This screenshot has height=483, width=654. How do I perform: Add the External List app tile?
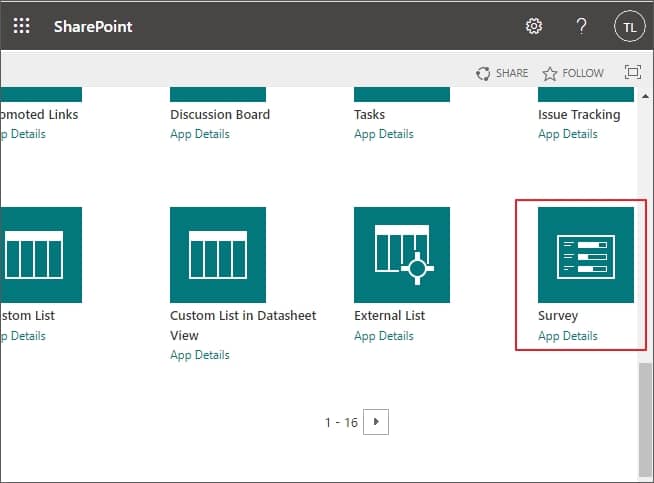[402, 255]
